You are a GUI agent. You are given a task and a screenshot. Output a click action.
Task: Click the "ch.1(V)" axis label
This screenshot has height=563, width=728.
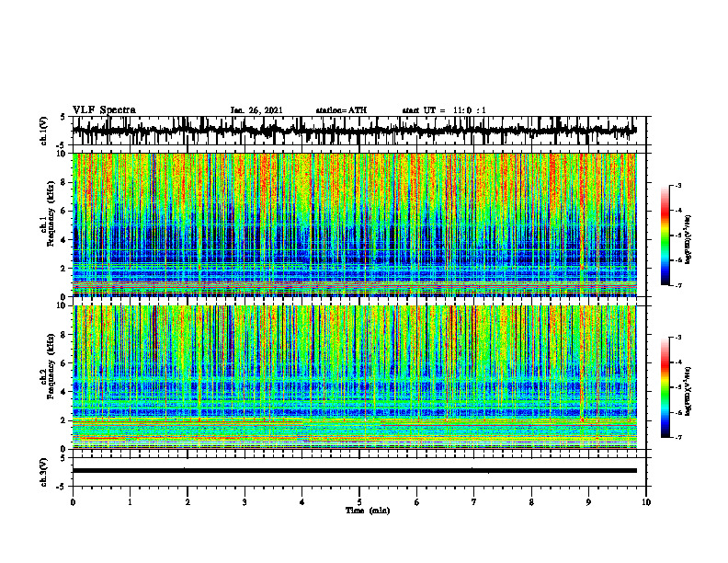(x=44, y=131)
